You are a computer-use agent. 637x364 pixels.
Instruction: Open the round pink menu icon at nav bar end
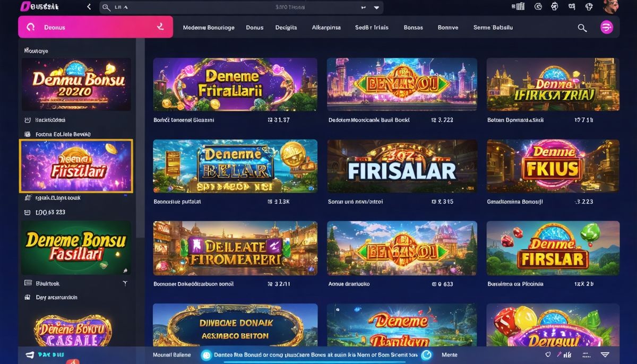tap(606, 28)
